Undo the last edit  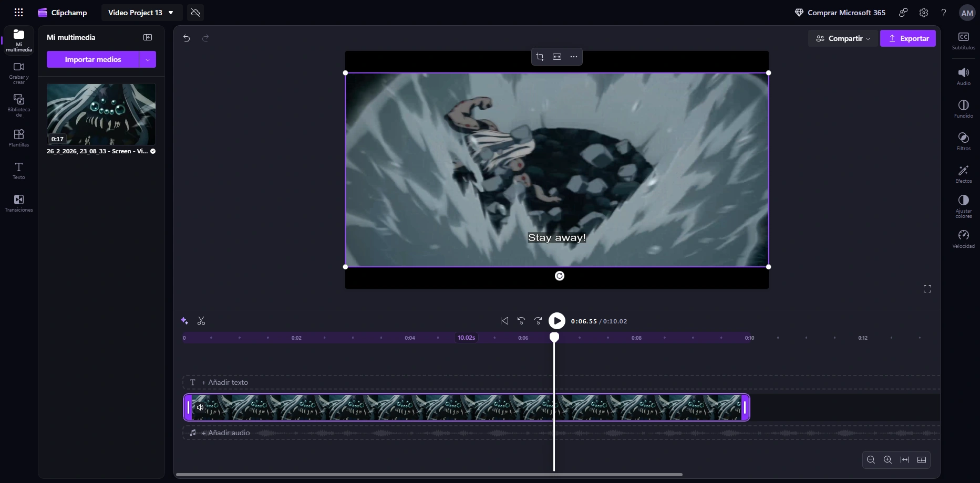tap(187, 38)
